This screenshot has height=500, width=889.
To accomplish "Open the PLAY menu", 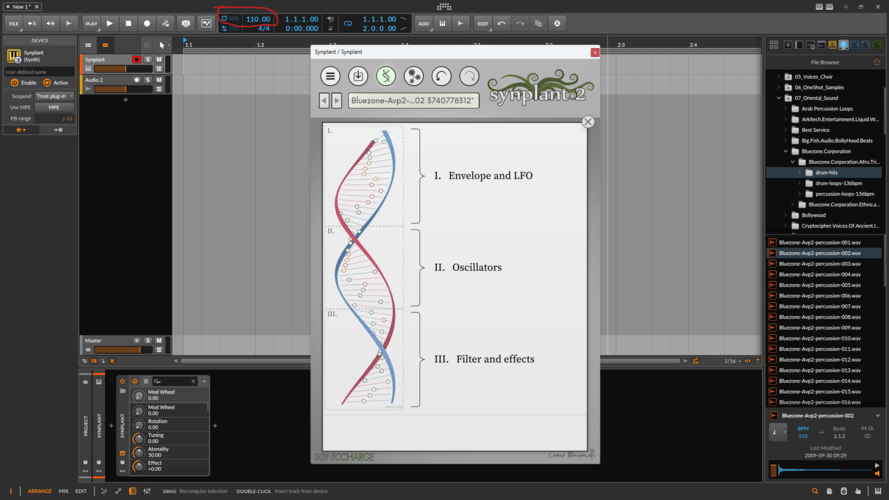I will [x=91, y=24].
